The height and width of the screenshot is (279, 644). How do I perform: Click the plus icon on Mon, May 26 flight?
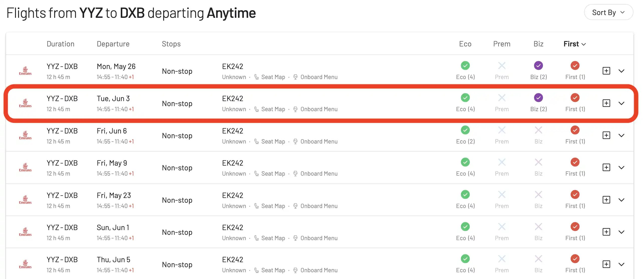click(x=606, y=71)
